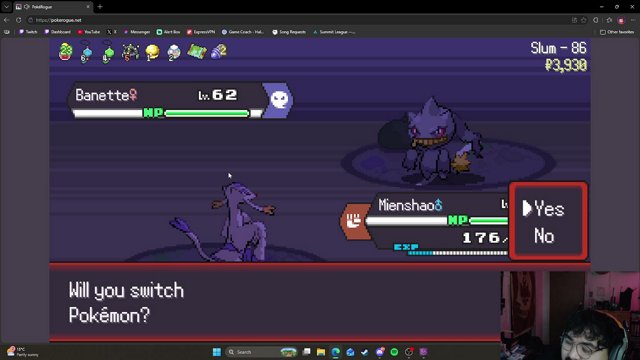This screenshot has height=360, width=640.
Task: Click the streamer webcam overlay
Action: tap(570, 316)
